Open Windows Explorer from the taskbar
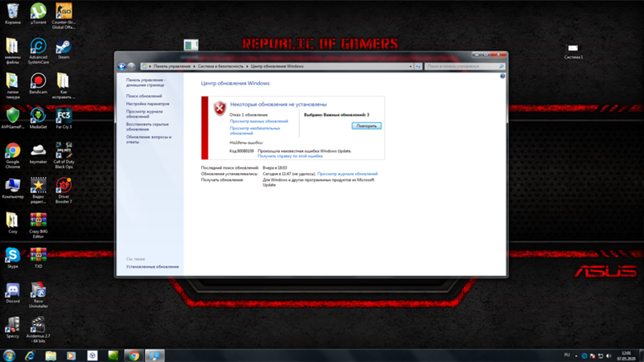 click(x=51, y=356)
